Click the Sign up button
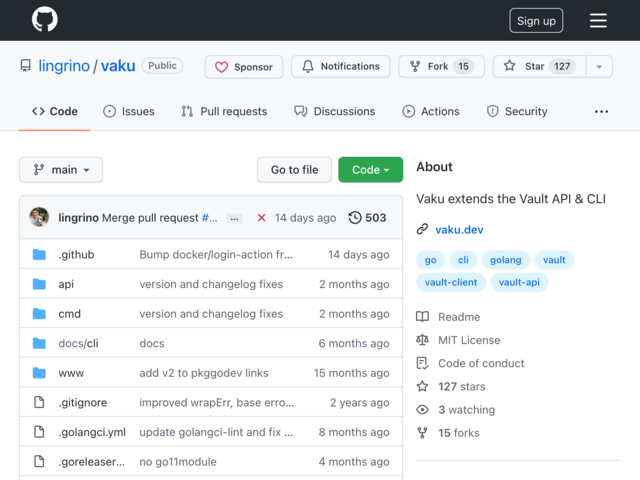 click(536, 21)
